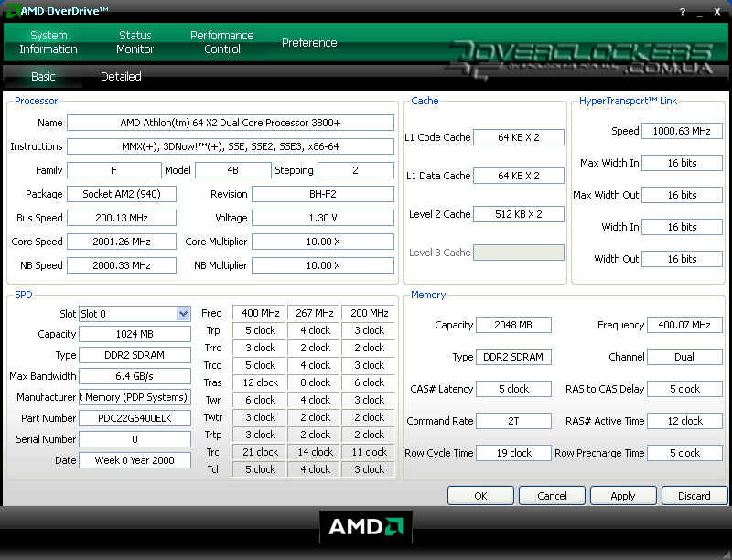732x560 pixels.
Task: Click the Package field Socket AM2 (940)
Action: 122,194
